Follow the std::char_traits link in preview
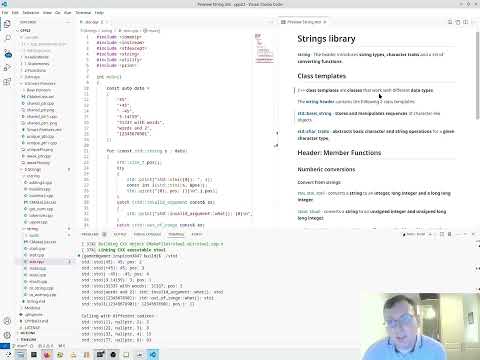 click(313, 132)
